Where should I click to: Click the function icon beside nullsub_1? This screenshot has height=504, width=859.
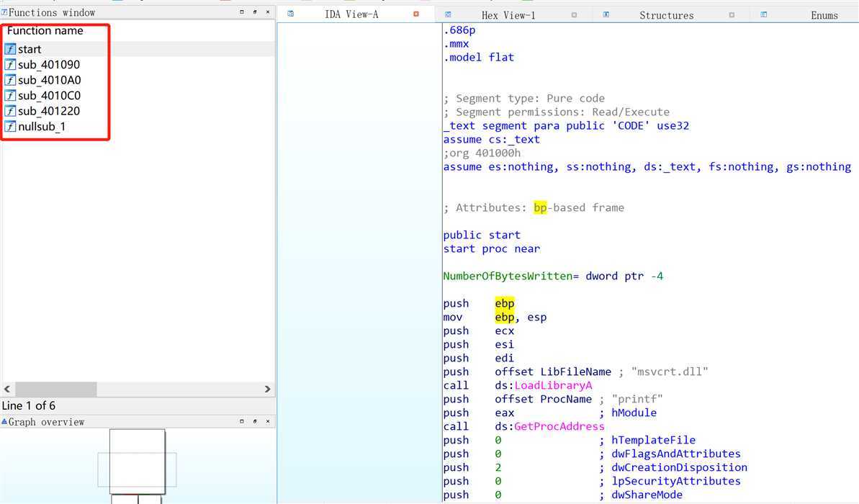(10, 127)
